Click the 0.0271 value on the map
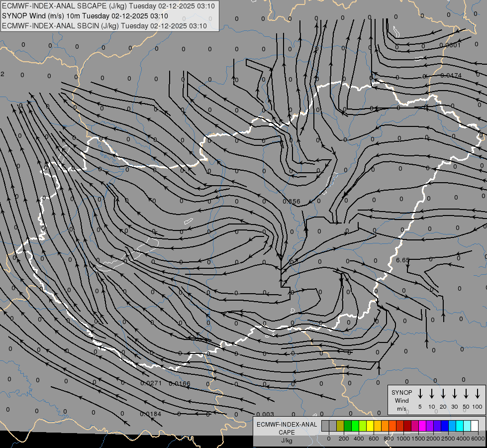The image size is (487, 448). coord(151,383)
